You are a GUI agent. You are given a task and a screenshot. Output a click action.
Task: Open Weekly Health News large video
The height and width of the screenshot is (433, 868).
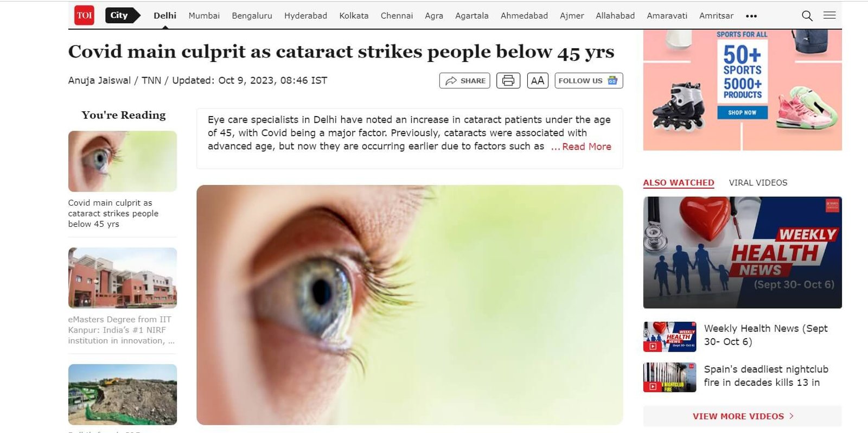(x=742, y=252)
